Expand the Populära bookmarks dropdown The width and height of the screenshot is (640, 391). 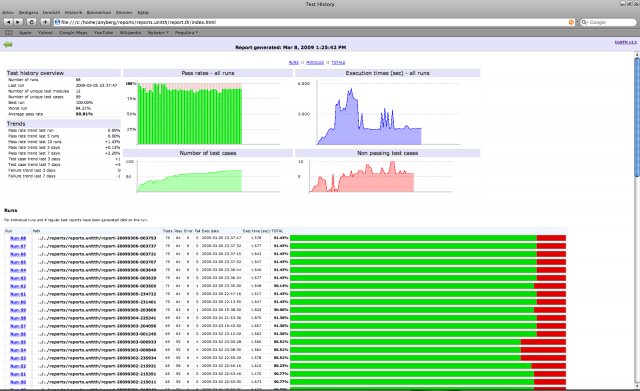(186, 32)
